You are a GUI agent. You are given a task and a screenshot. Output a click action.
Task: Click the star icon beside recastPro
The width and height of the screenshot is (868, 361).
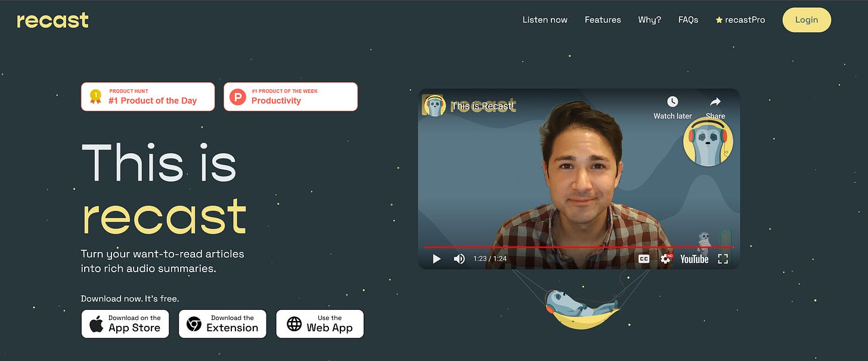[x=719, y=20]
